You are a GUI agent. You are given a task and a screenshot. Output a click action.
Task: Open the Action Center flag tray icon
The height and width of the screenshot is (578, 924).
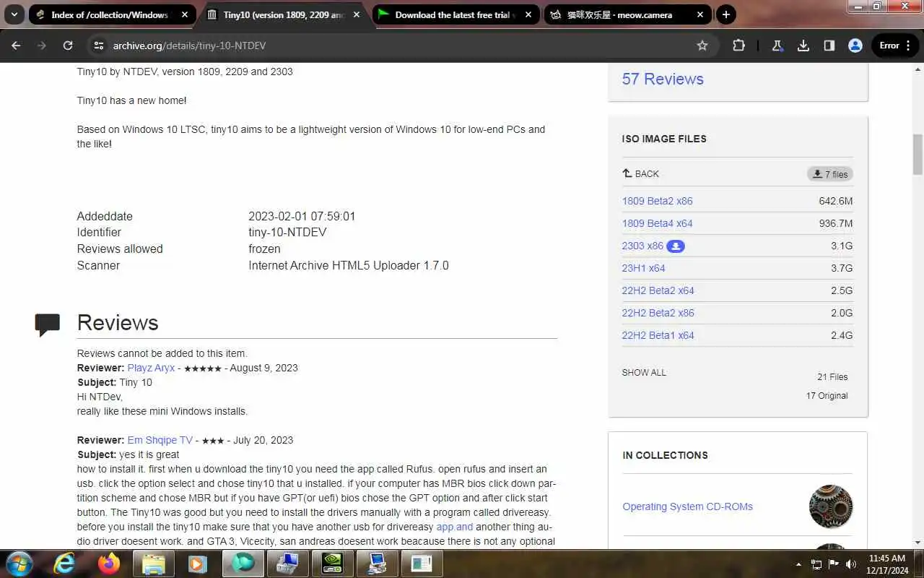[x=834, y=564]
